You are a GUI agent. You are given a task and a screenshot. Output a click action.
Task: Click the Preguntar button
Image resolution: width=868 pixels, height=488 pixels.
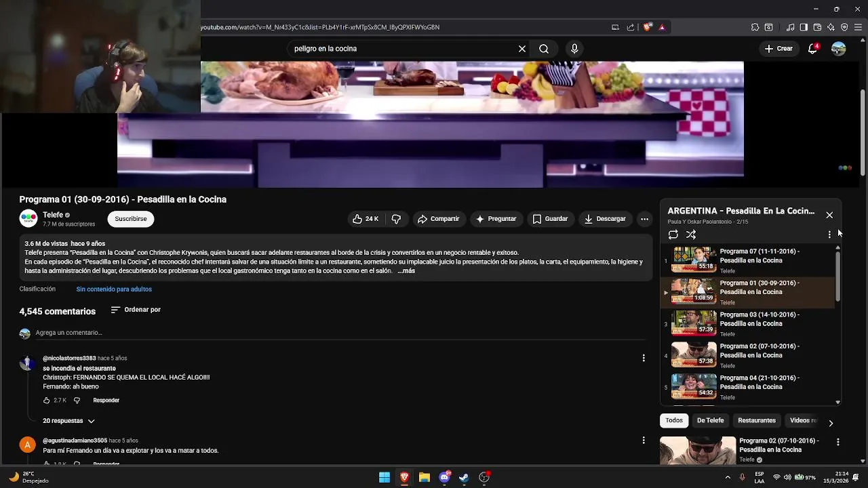point(496,219)
